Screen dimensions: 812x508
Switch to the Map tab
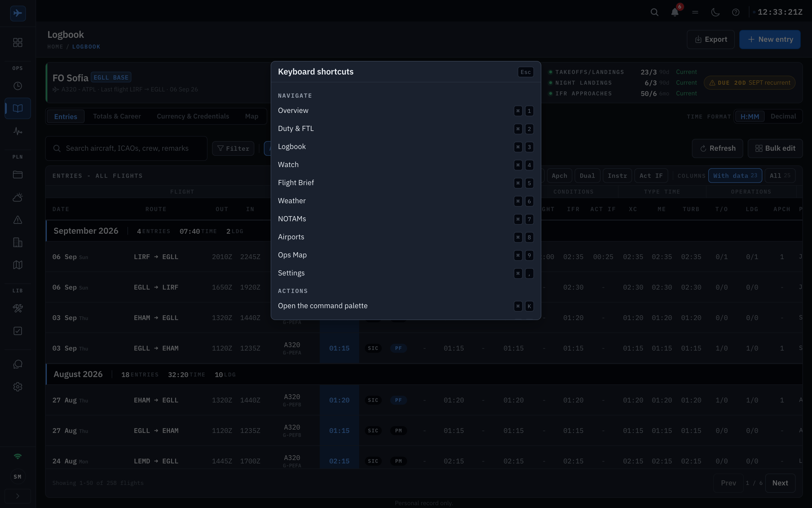point(252,117)
